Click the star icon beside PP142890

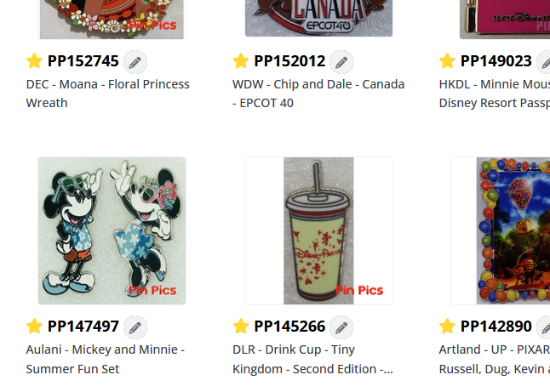tap(447, 327)
